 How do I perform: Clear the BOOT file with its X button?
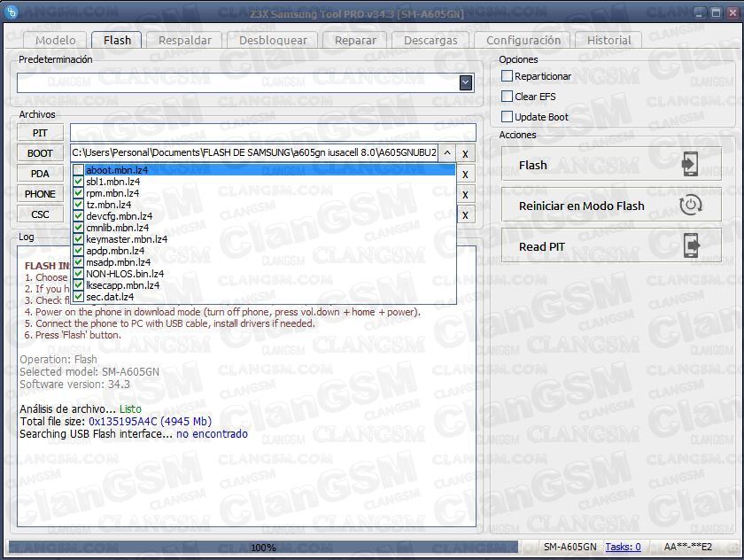(465, 154)
